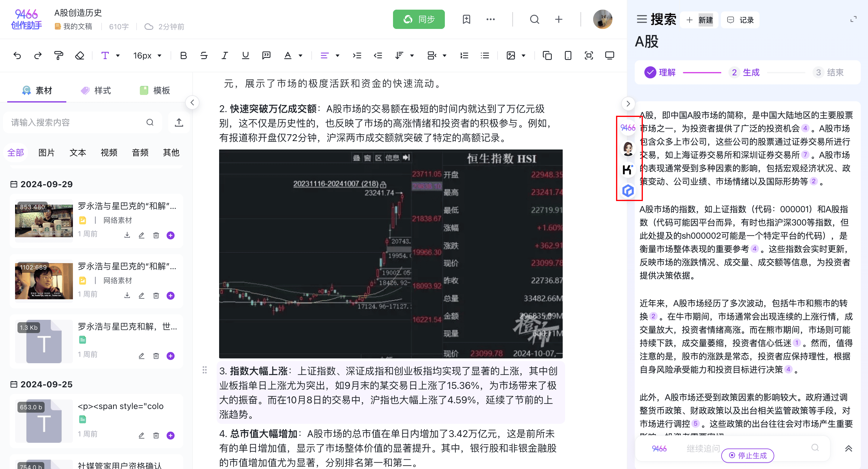Click the eraser clear-format icon

tap(80, 55)
